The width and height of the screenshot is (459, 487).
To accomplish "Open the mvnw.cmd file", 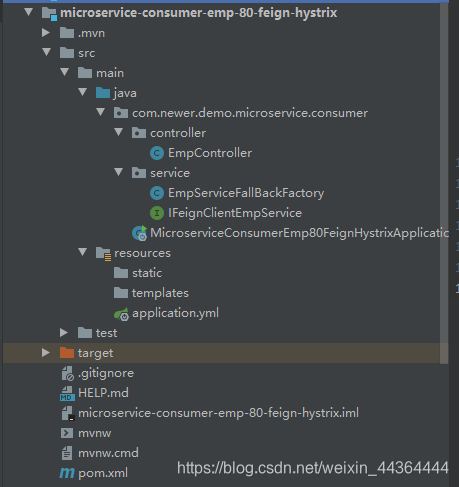I will (x=108, y=453).
